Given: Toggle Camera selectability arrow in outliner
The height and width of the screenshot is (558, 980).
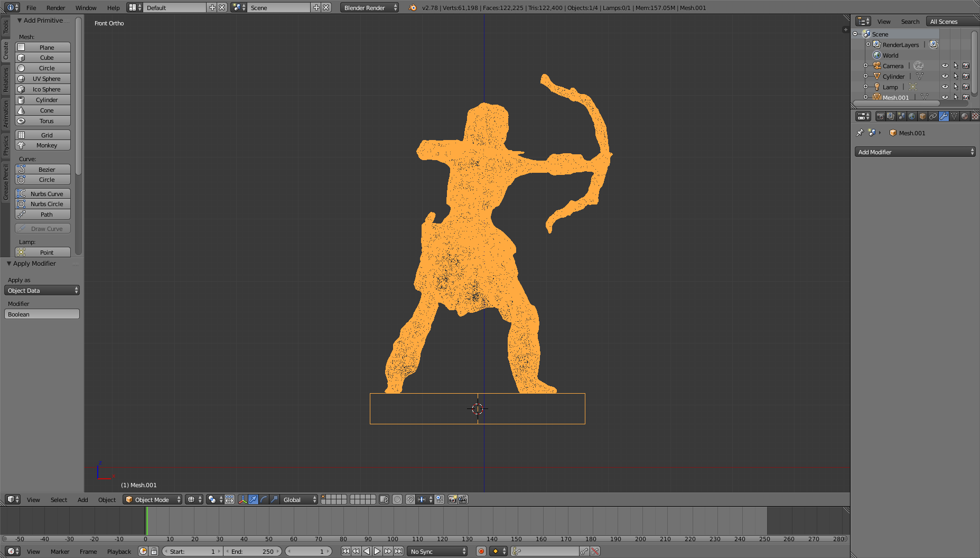Looking at the screenshot, I should point(956,66).
